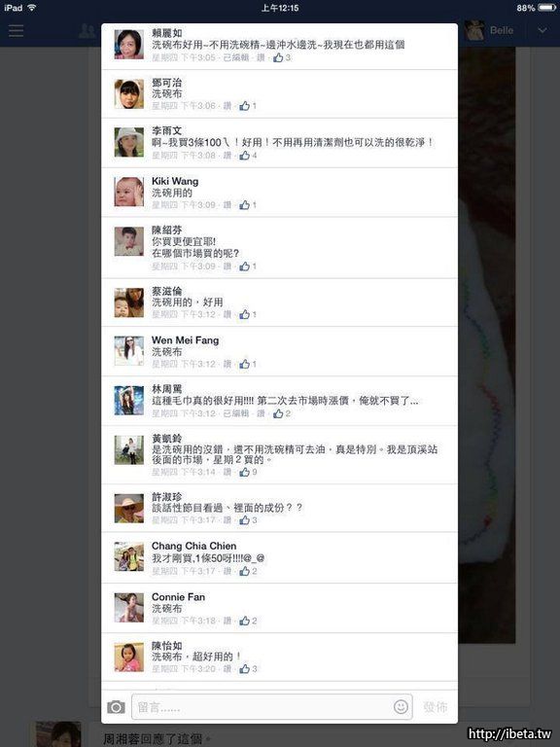Like Kiki Wang's comment via 讚 link
560x747 pixels.
point(227,205)
